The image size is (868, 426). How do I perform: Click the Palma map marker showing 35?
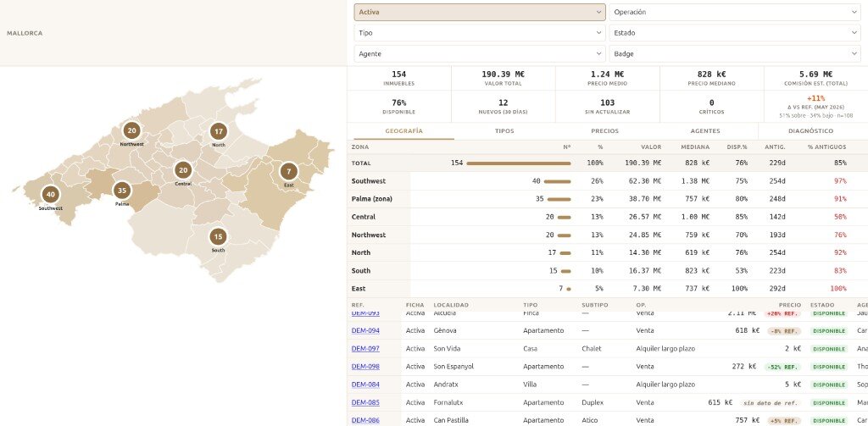[122, 191]
